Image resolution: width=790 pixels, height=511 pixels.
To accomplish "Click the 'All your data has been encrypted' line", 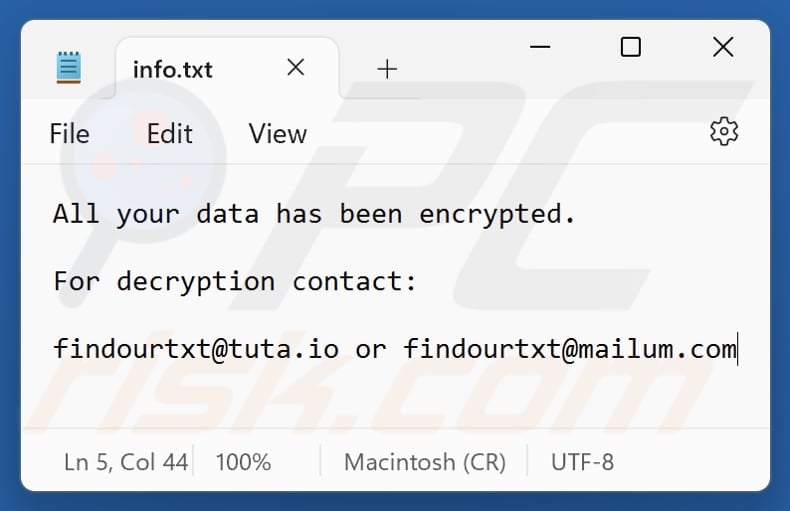I will (x=314, y=213).
